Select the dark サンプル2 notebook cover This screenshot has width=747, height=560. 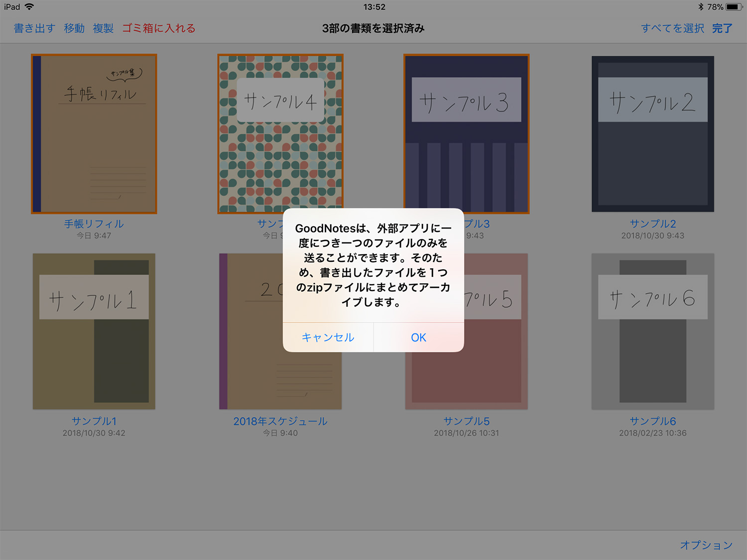[x=653, y=134]
